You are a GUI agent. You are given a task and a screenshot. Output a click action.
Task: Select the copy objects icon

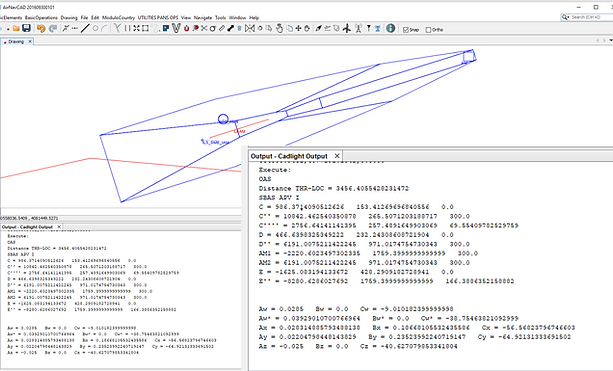[x=289, y=28]
